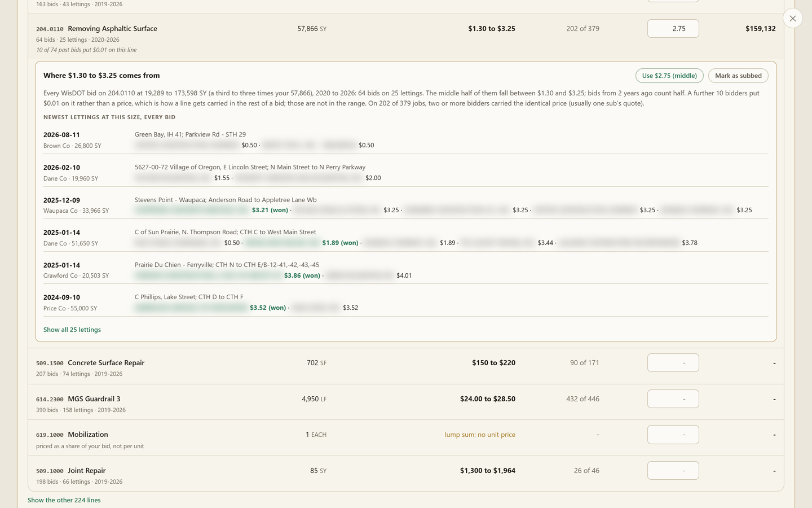Viewport: 812px width, 508px height.
Task: Select the $150 to $220 price range
Action: pyautogui.click(x=493, y=363)
